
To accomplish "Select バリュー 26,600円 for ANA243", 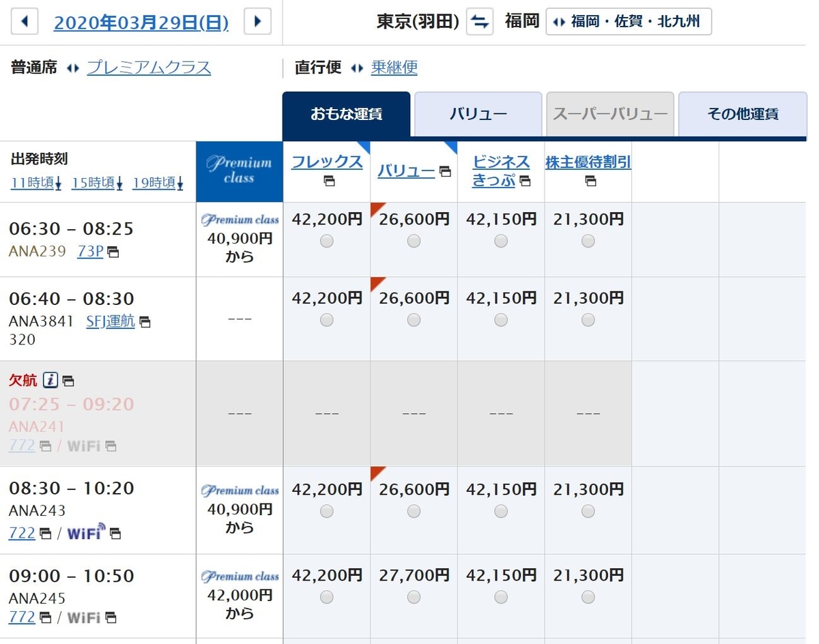I will coord(414,511).
